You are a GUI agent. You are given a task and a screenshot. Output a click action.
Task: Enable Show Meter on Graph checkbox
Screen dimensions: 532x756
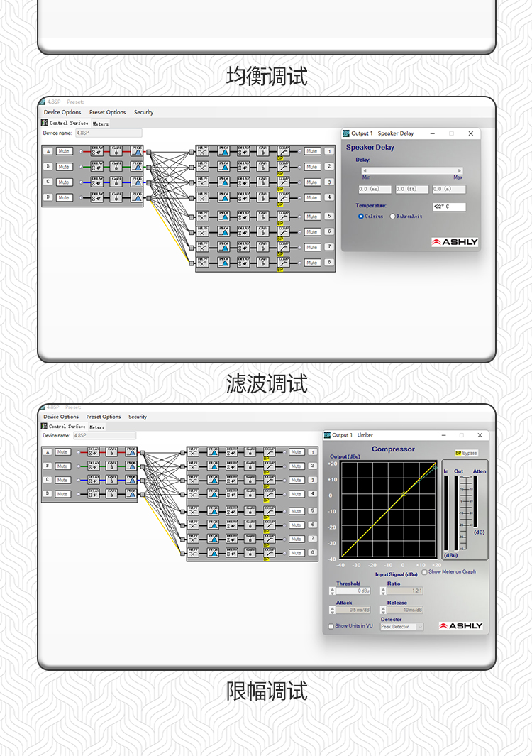[425, 572]
